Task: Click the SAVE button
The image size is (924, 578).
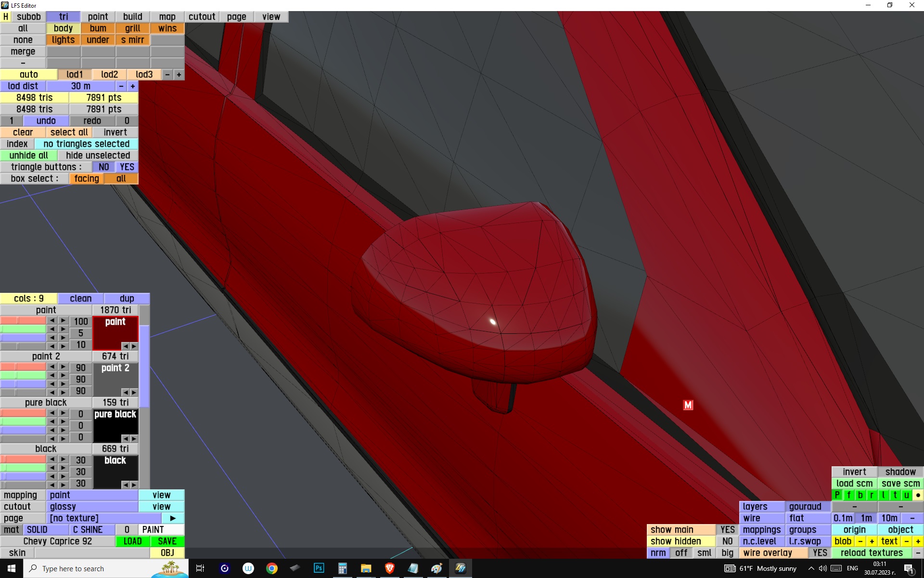Action: [167, 541]
